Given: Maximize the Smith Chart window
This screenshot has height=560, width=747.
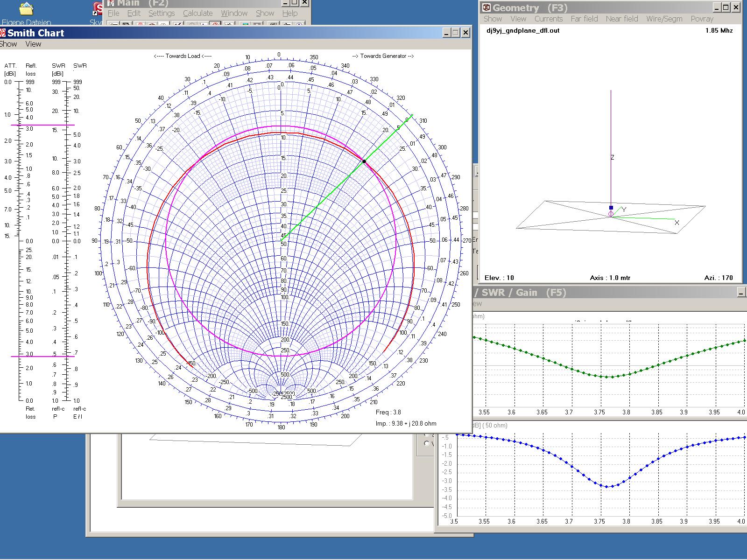Looking at the screenshot, I should pyautogui.click(x=456, y=33).
